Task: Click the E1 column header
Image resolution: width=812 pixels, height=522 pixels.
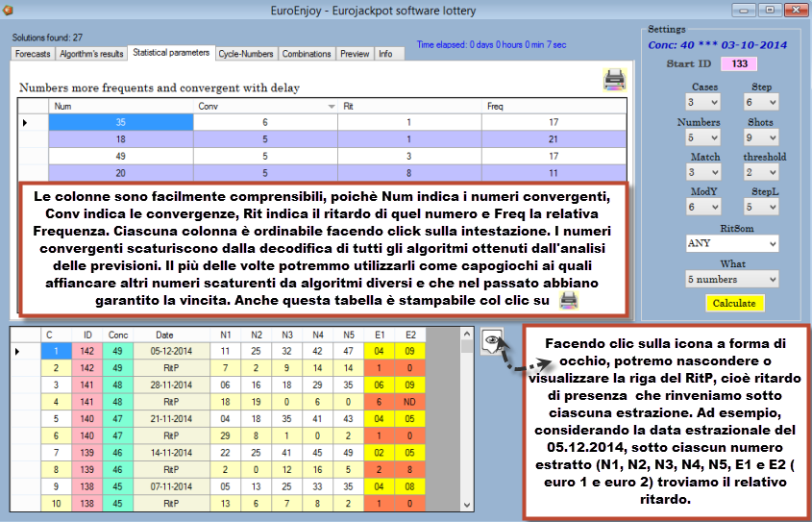Action: coord(379,336)
